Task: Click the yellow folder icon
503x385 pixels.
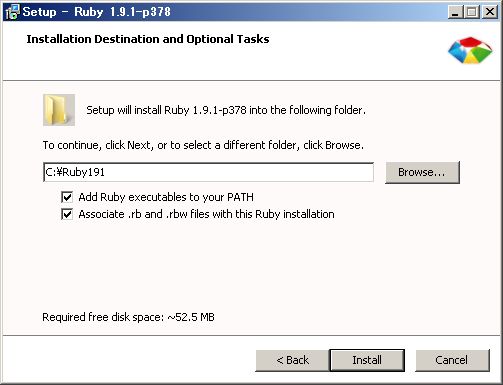Action: point(59,110)
